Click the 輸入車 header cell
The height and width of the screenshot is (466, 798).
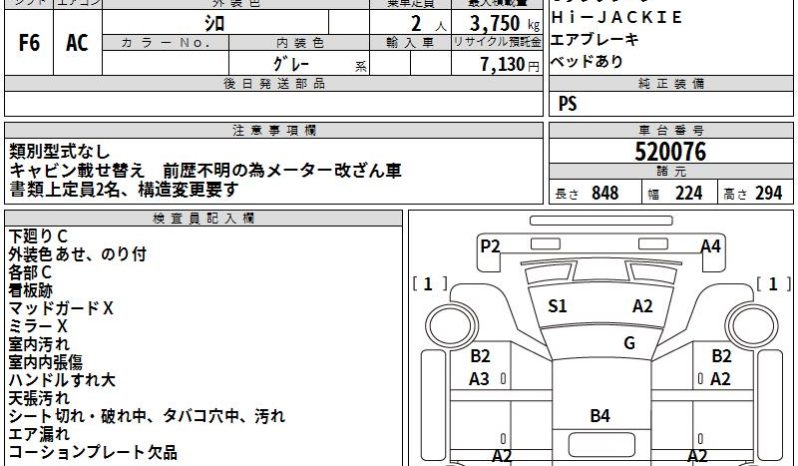coord(410,43)
